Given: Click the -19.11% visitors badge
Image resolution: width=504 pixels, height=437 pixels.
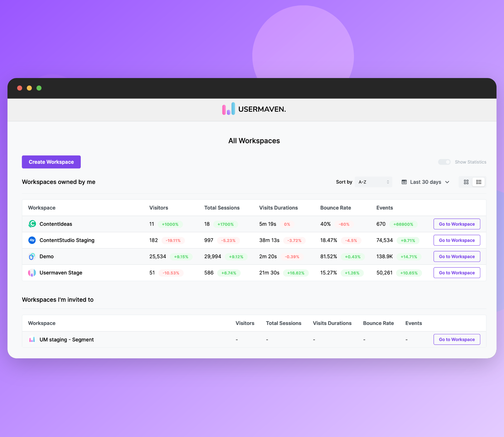Looking at the screenshot, I should pyautogui.click(x=173, y=240).
